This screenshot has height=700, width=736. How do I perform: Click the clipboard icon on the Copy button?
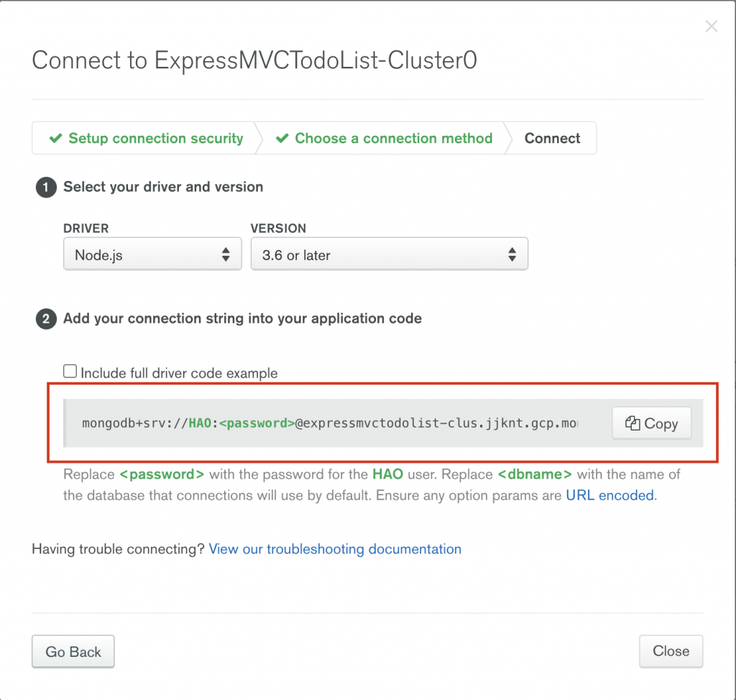[x=632, y=423]
